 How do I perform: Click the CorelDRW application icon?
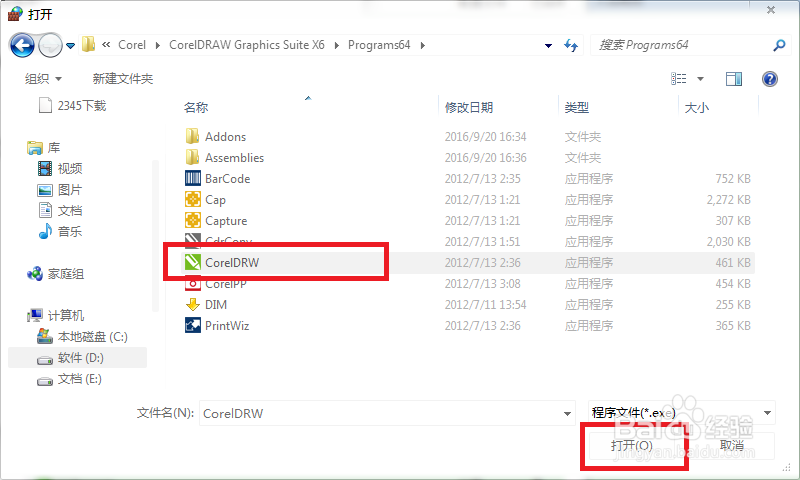point(192,262)
